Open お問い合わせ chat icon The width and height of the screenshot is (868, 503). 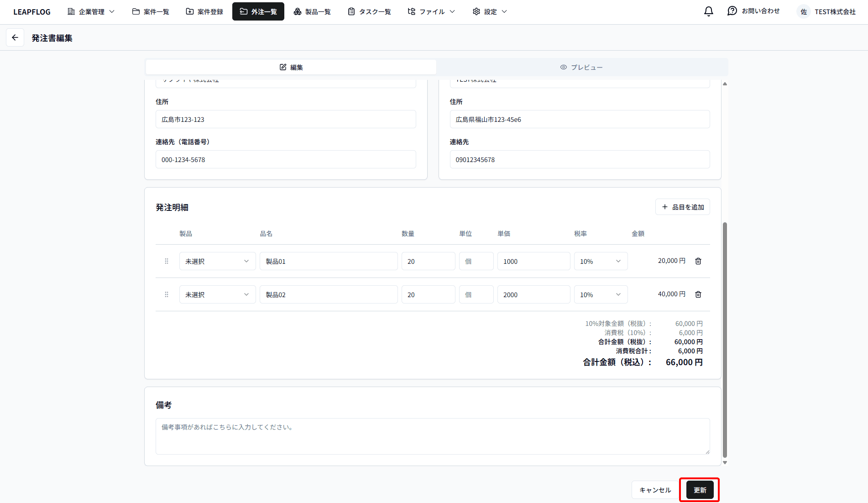point(732,11)
